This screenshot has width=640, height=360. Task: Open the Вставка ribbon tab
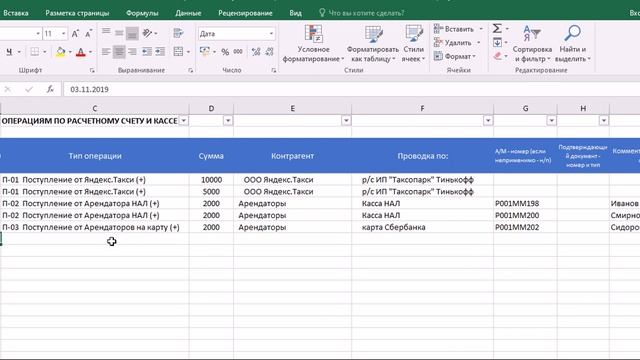click(16, 13)
